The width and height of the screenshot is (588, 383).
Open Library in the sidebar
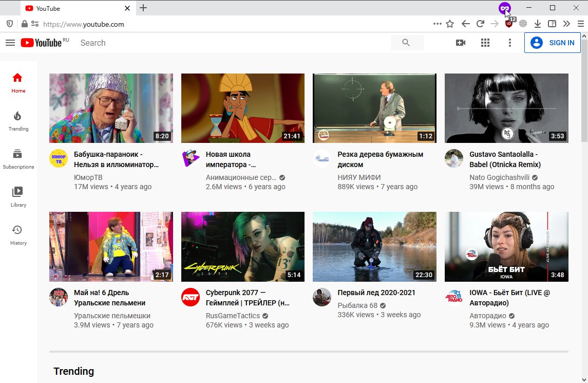pos(18,197)
